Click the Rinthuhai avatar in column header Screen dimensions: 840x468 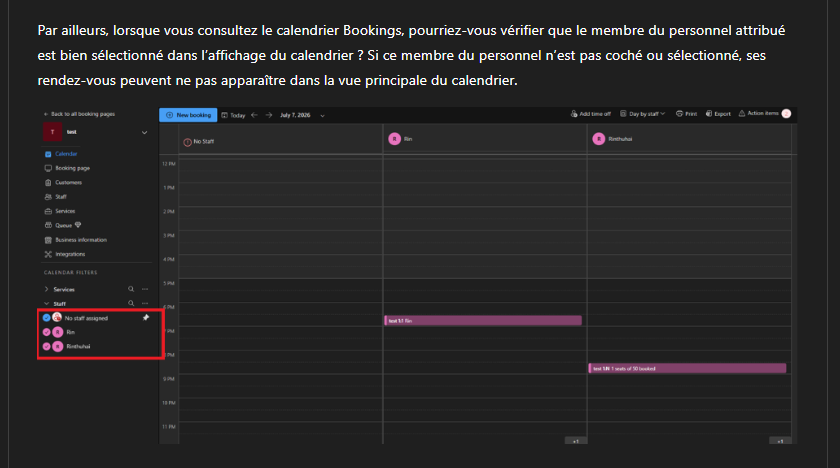click(598, 139)
